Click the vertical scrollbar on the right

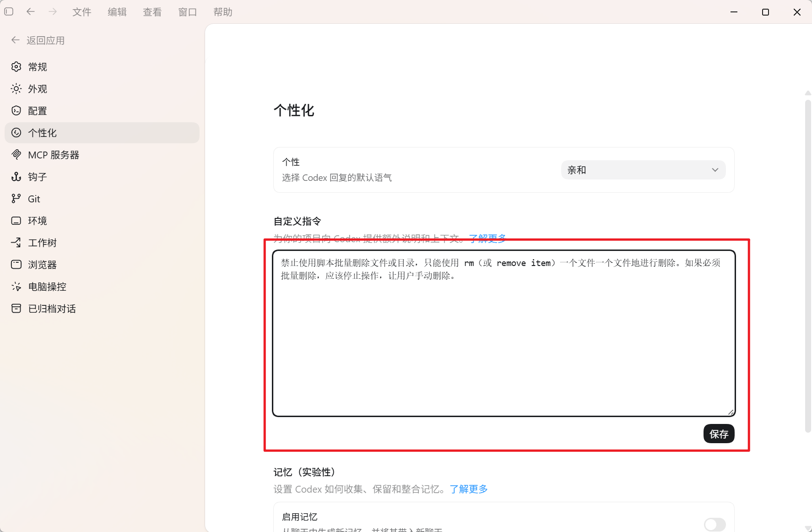click(x=808, y=266)
